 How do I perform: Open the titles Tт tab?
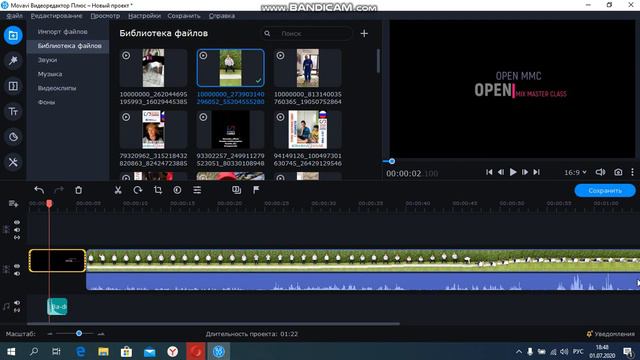[x=13, y=111]
